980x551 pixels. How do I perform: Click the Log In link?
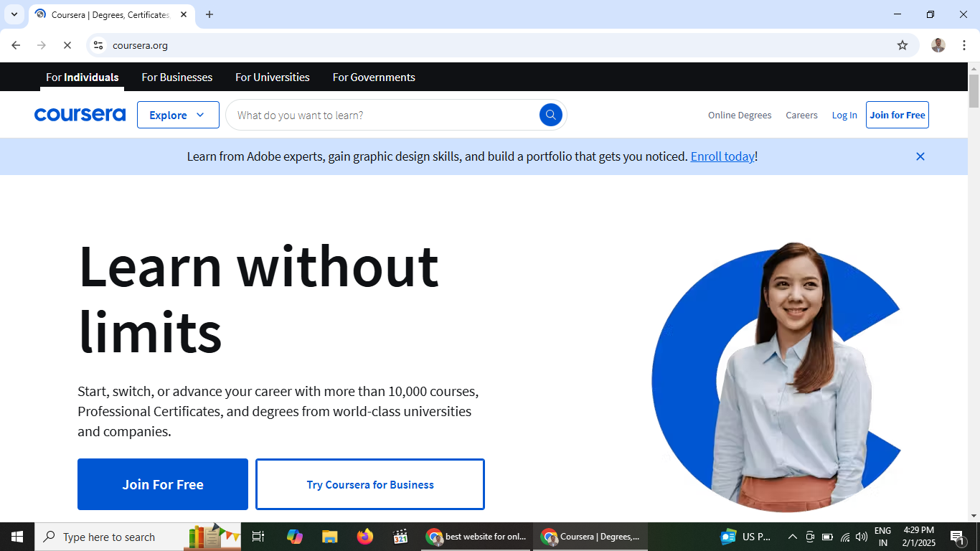coord(844,115)
